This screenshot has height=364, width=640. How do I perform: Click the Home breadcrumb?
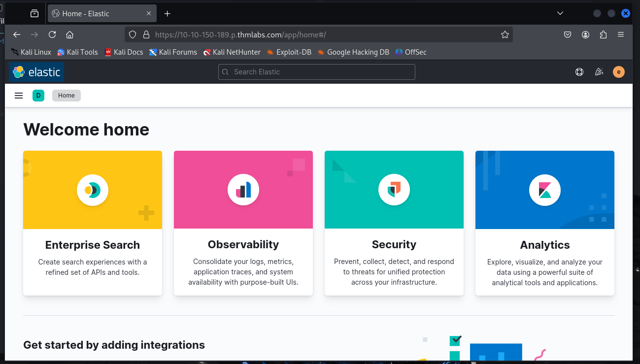pyautogui.click(x=67, y=96)
